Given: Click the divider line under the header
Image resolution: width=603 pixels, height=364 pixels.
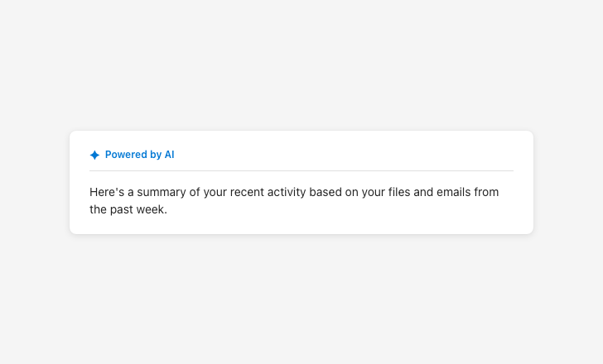Looking at the screenshot, I should point(301,171).
